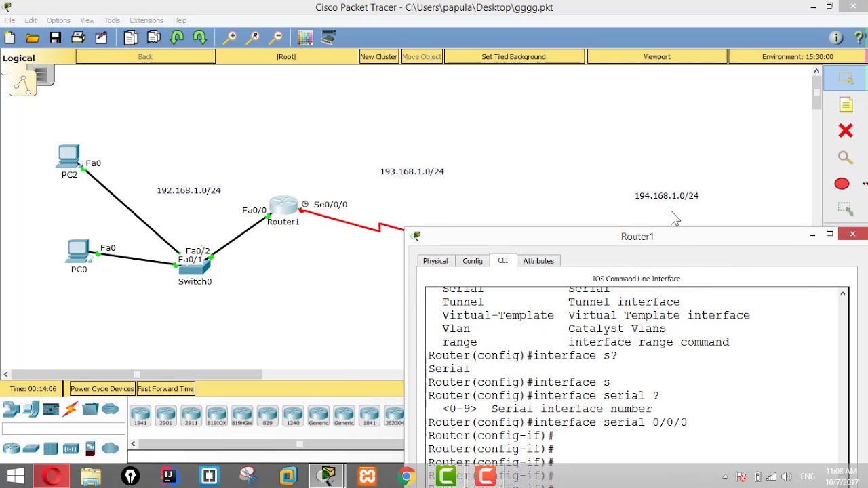The width and height of the screenshot is (868, 488).
Task: Click Set Tiled Background button
Action: point(513,57)
